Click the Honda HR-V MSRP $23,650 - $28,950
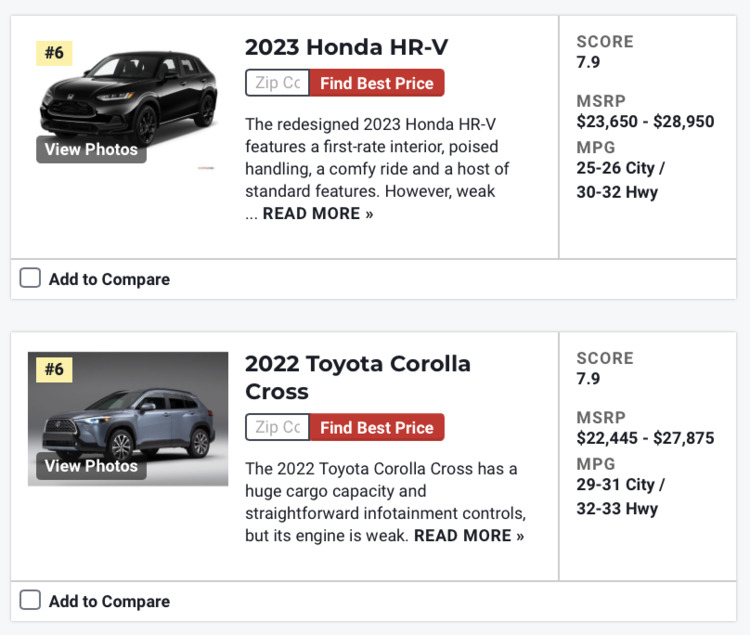The width and height of the screenshot is (750, 635). [x=645, y=121]
